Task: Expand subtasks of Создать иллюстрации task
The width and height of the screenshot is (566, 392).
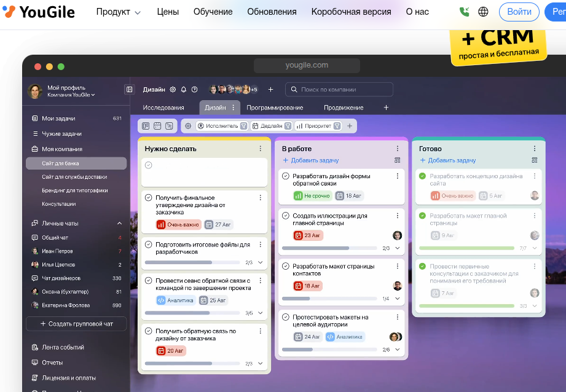Action: point(398,248)
